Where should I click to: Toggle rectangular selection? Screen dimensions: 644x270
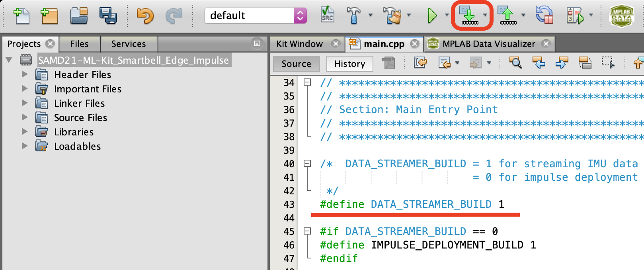point(608,63)
